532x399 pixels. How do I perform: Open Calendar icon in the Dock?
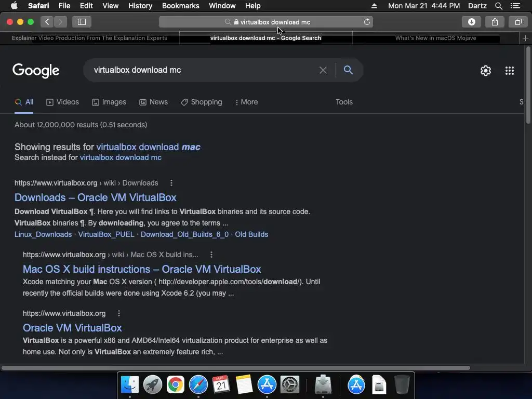pos(221,385)
